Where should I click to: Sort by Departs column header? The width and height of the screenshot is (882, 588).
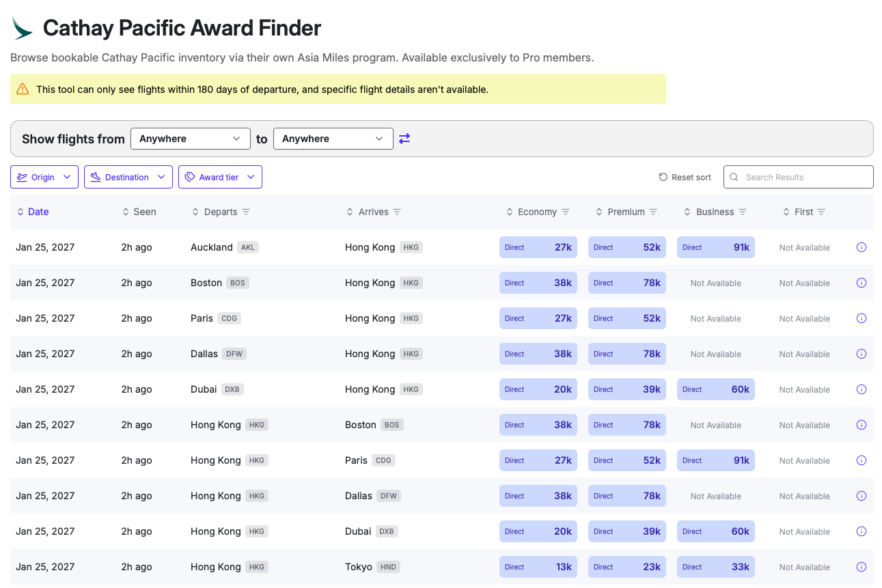[x=215, y=212]
